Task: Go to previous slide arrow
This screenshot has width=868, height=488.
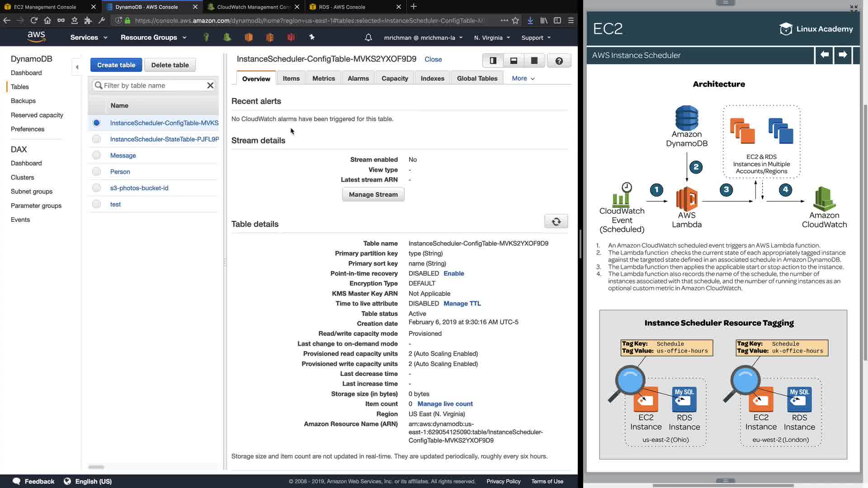Action: (x=824, y=55)
